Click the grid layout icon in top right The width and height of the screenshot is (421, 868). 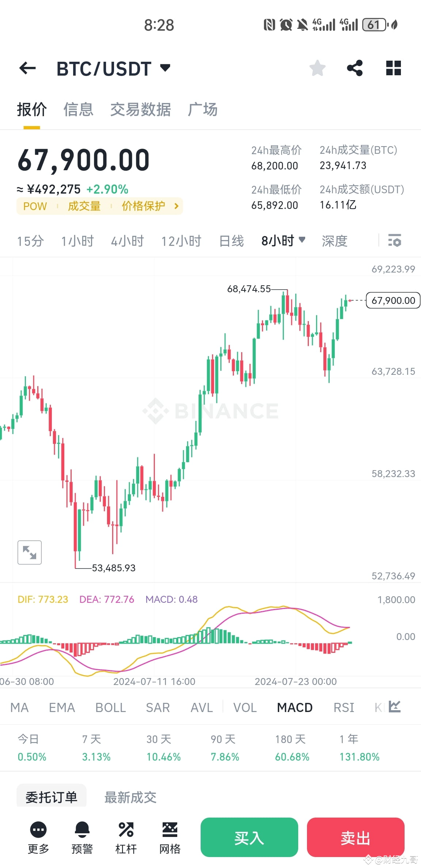(393, 68)
